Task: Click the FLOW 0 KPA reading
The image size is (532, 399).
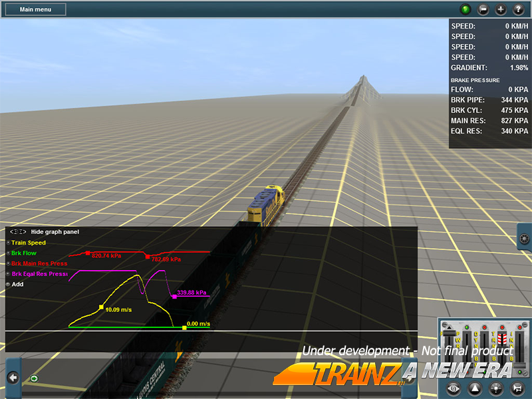Action: (489, 90)
